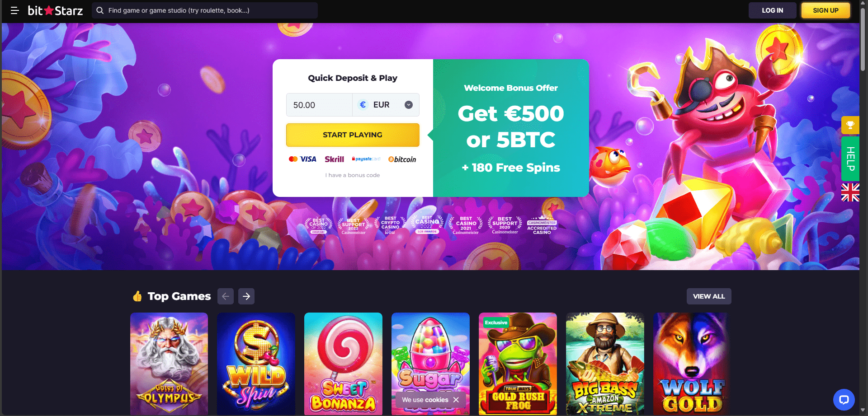Open the trophy tournaments icon
Image resolution: width=868 pixels, height=416 pixels.
(x=850, y=125)
